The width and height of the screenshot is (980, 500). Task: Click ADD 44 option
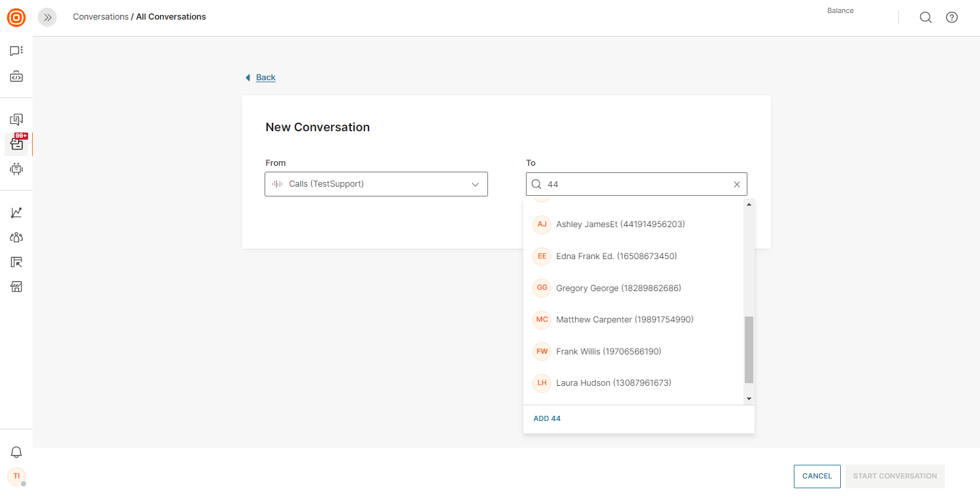coord(547,418)
